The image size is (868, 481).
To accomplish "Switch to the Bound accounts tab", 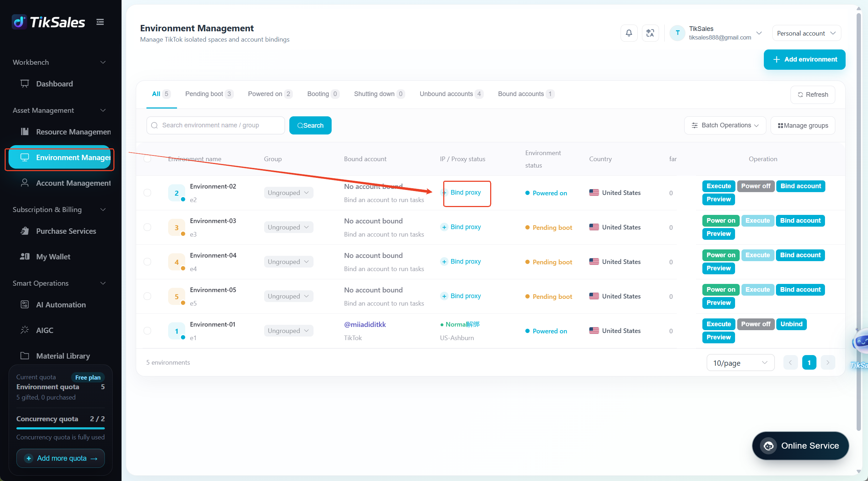I will (526, 94).
